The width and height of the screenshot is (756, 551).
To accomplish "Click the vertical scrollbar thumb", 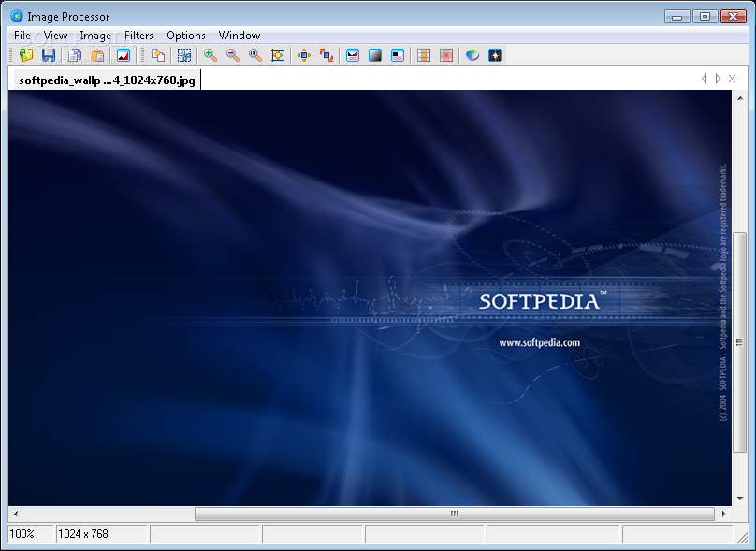I will click(739, 342).
